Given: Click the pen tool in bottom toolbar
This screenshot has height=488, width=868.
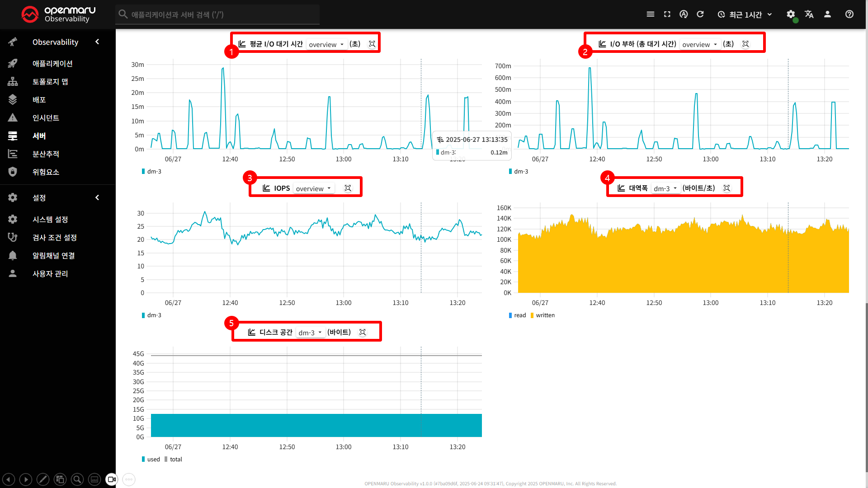Looking at the screenshot, I should [43, 479].
